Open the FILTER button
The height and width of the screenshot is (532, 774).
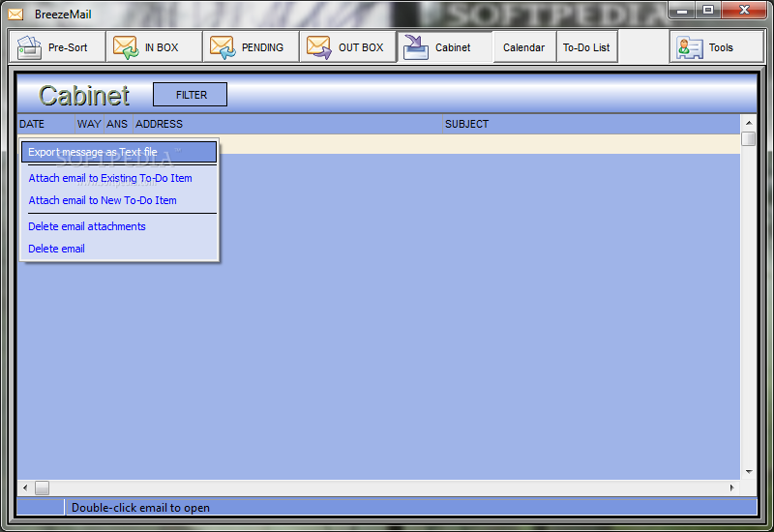pos(190,94)
